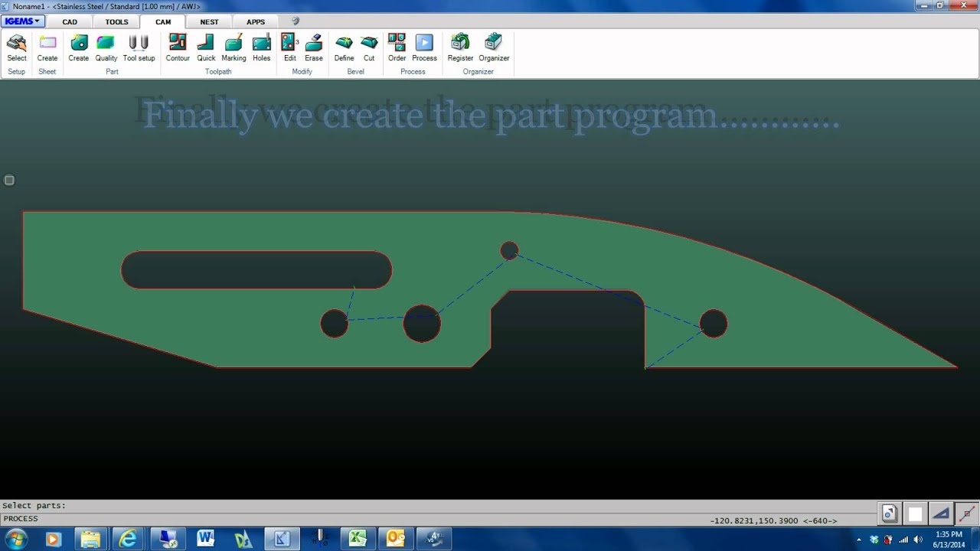This screenshot has height=551, width=980.
Task: Click the document icon in the status bar
Action: (889, 514)
